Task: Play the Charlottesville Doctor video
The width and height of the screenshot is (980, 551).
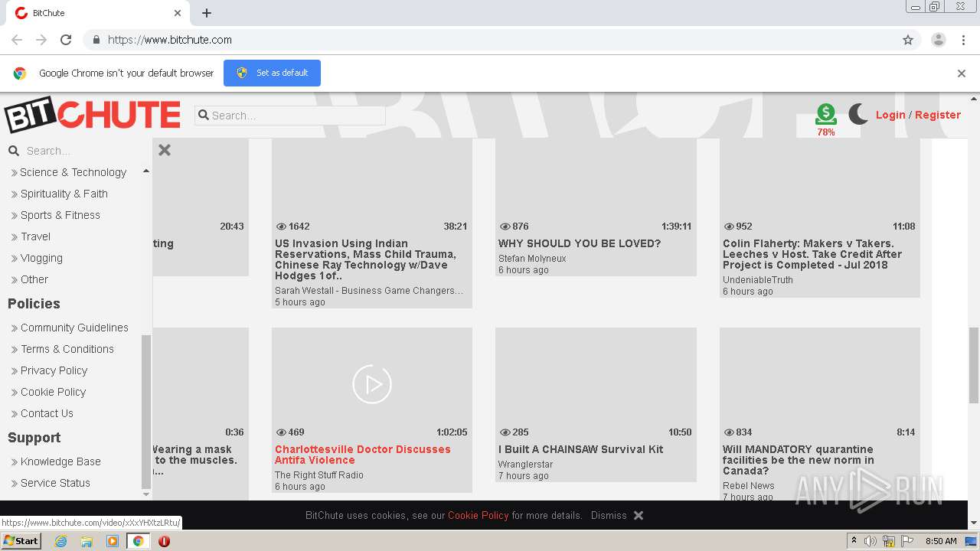Action: (x=372, y=384)
